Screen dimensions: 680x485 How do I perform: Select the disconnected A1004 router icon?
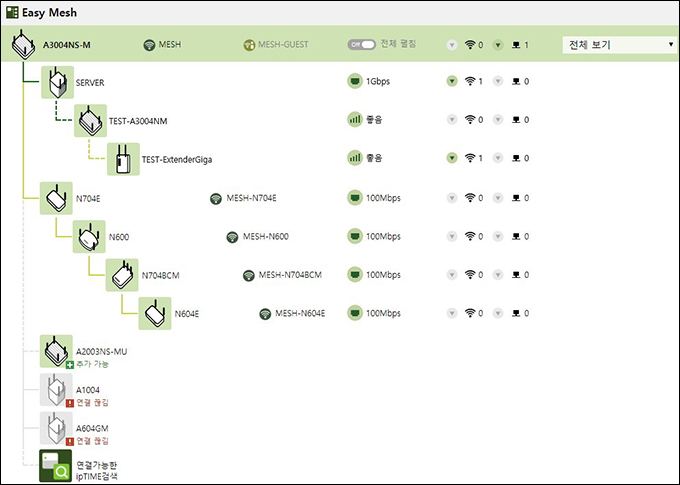[56, 390]
